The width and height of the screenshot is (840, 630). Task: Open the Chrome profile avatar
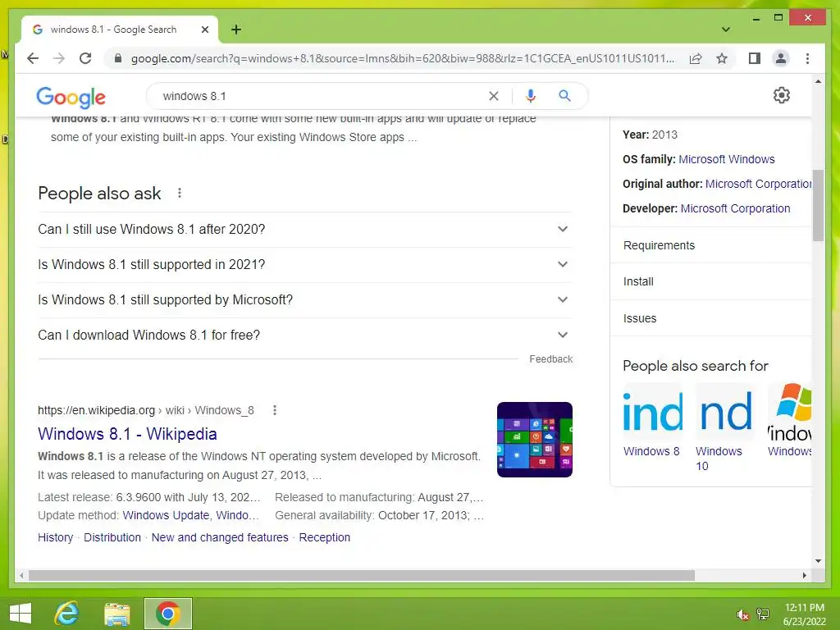click(781, 58)
